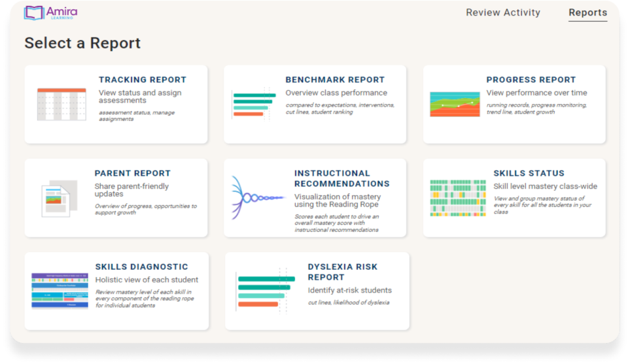Click 'Overview of progress, opportunities' description
Screen dimensions: 628x364
(x=145, y=209)
